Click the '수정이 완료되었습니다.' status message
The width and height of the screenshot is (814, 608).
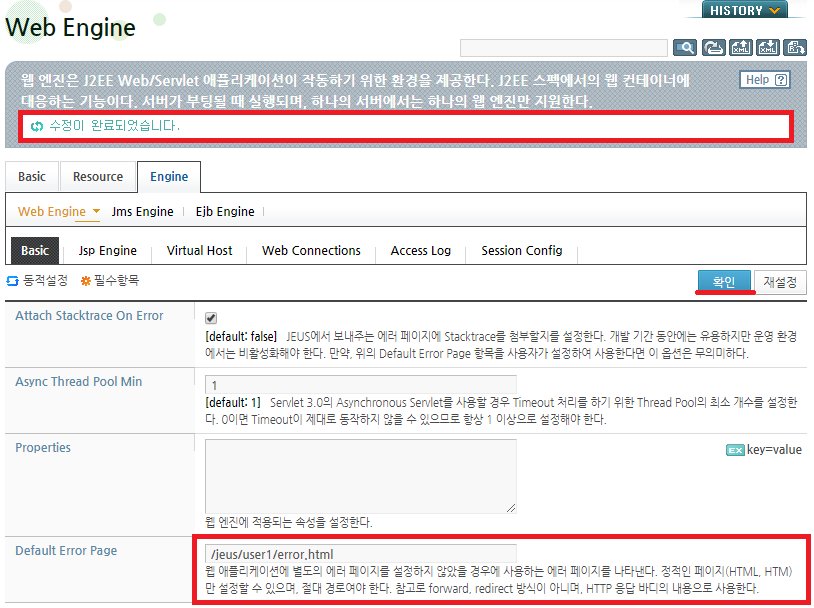coord(114,126)
